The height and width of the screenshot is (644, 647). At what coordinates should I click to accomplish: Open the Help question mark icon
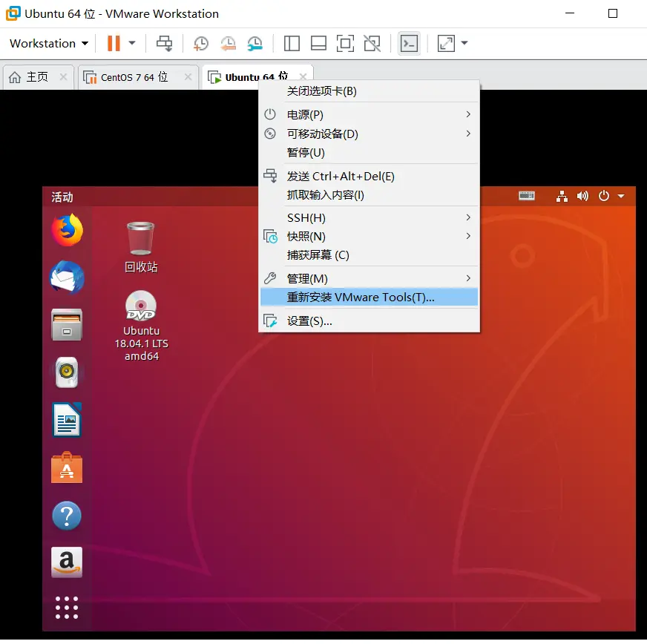pyautogui.click(x=67, y=516)
